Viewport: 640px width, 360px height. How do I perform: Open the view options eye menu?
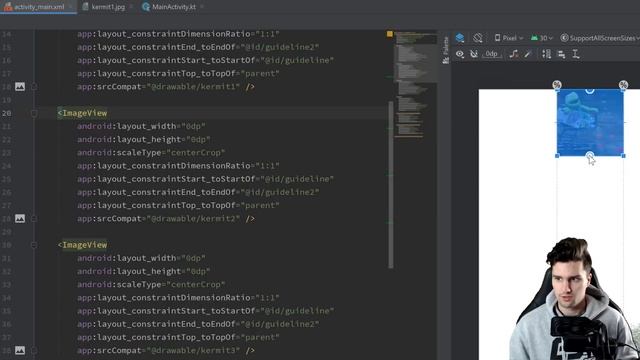point(460,54)
